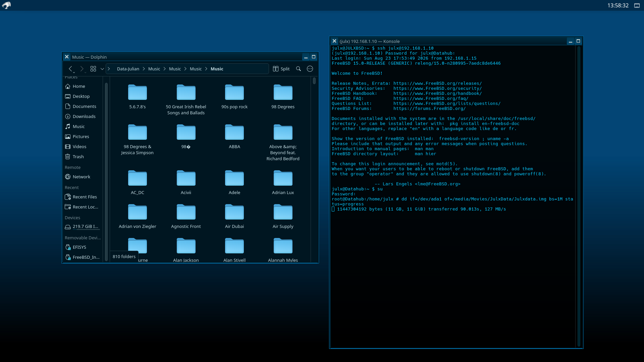Open Home in Places panel
This screenshot has width=644, height=362.
[83, 86]
